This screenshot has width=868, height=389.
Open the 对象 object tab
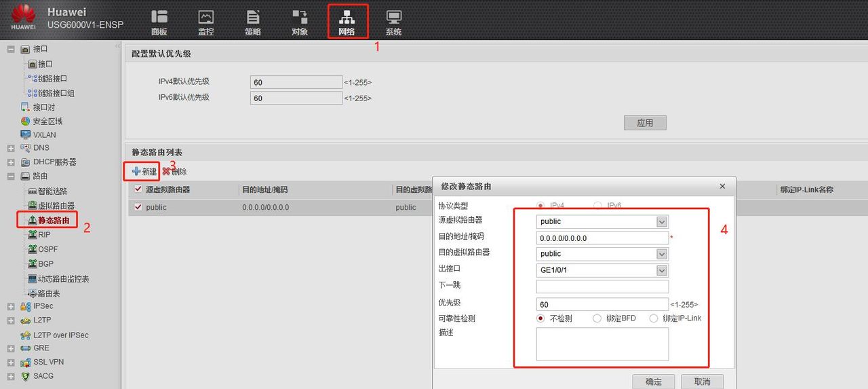point(300,22)
